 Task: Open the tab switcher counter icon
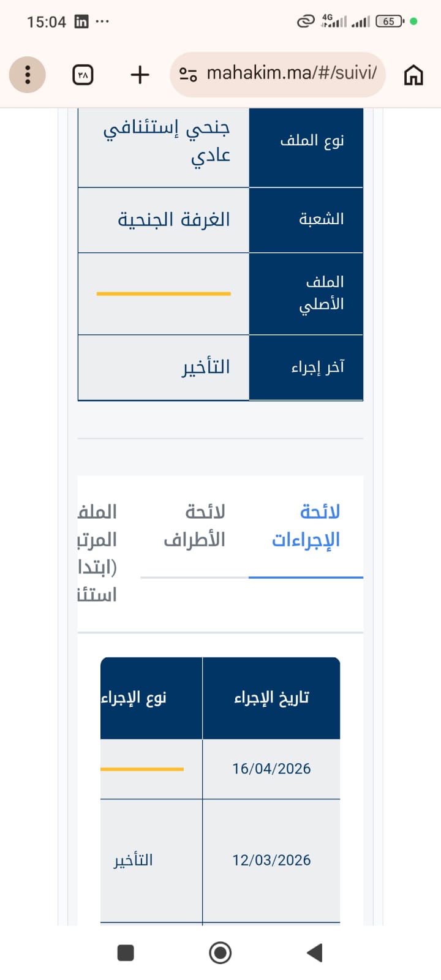83,75
